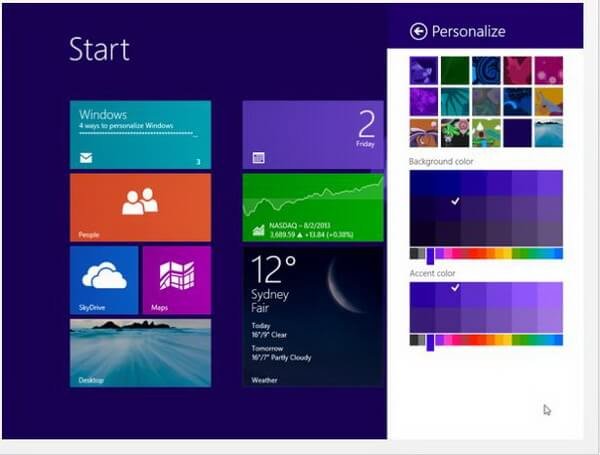Choose the solid dark green background thumbnail
Screen dimensions: 600x455
[455, 70]
